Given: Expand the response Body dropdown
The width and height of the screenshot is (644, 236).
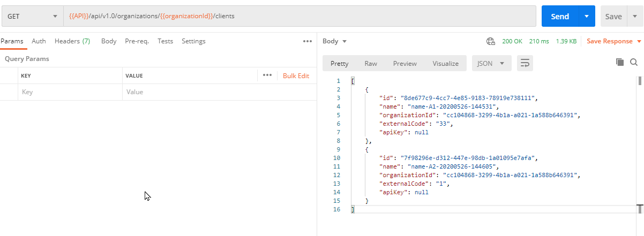Looking at the screenshot, I should pos(335,41).
